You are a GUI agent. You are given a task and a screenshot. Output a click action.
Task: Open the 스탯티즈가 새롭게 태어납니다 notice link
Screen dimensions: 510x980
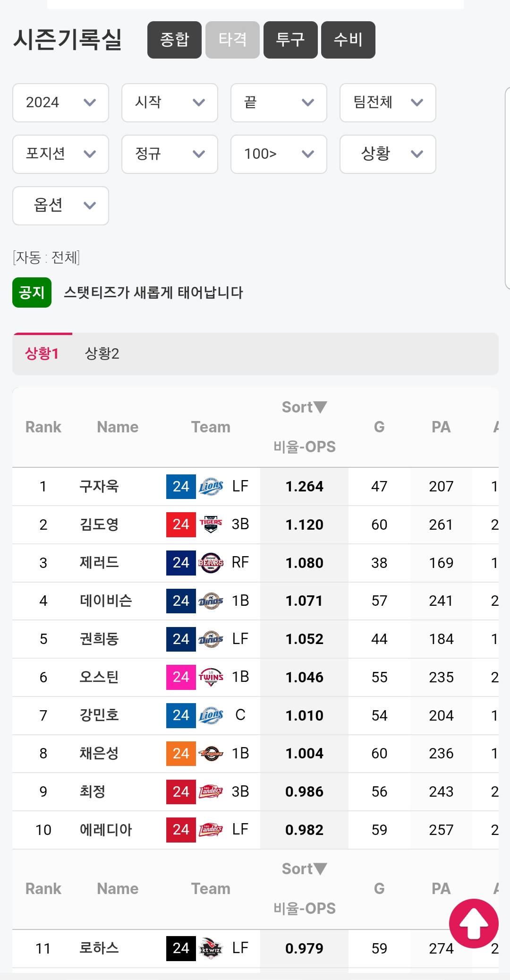(153, 292)
